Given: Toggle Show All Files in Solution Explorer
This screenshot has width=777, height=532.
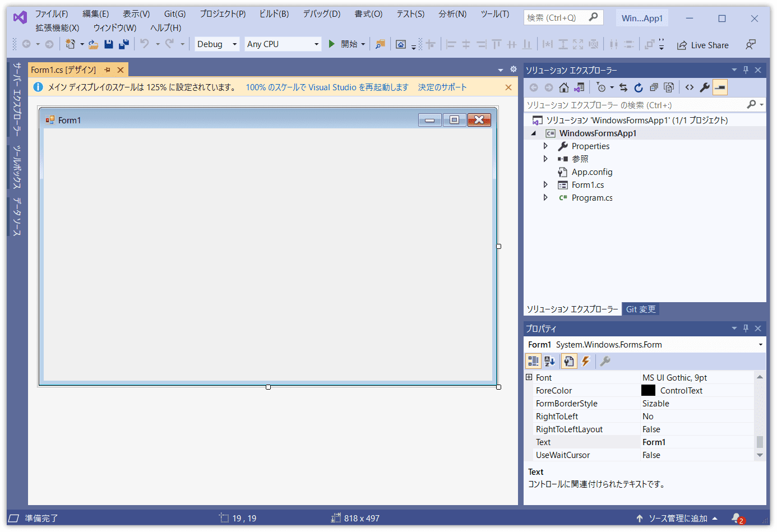Looking at the screenshot, I should point(669,87).
